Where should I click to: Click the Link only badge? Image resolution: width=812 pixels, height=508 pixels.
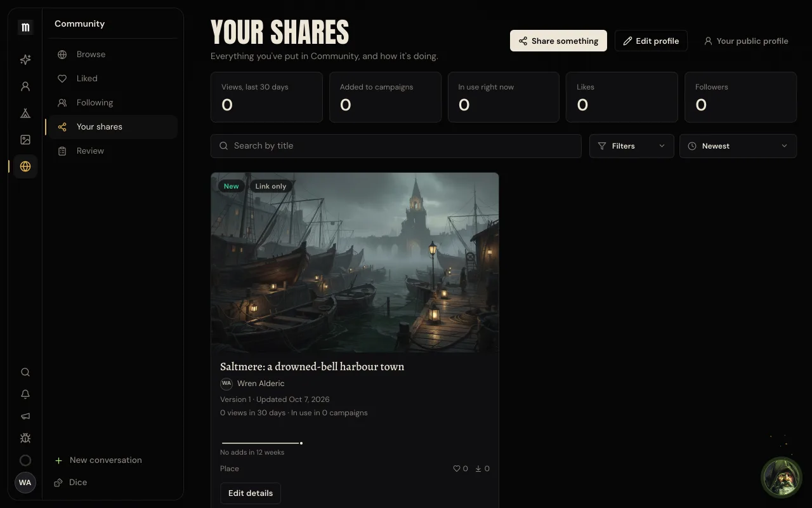[271, 186]
